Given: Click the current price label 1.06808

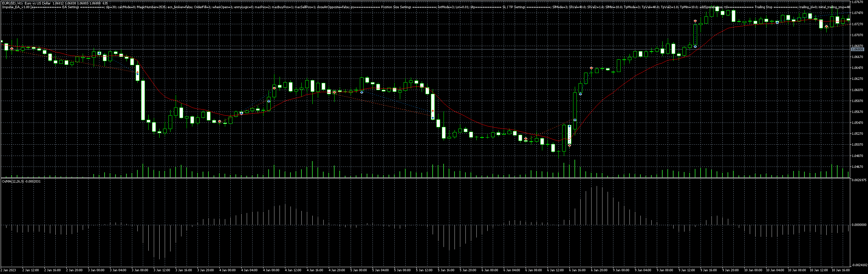Looking at the screenshot, I should pyautogui.click(x=857, y=49).
